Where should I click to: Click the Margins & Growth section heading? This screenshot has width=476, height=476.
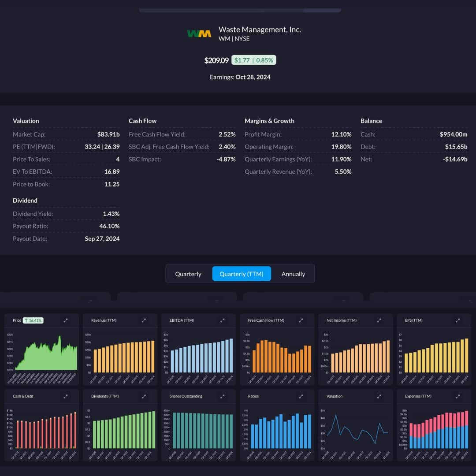269,121
